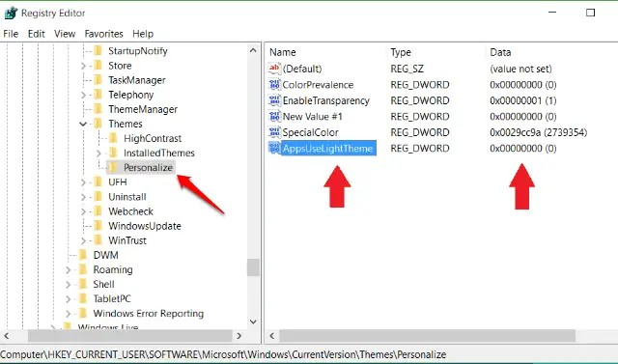
Task: Maximize the Registry Editor window
Action: click(x=590, y=13)
